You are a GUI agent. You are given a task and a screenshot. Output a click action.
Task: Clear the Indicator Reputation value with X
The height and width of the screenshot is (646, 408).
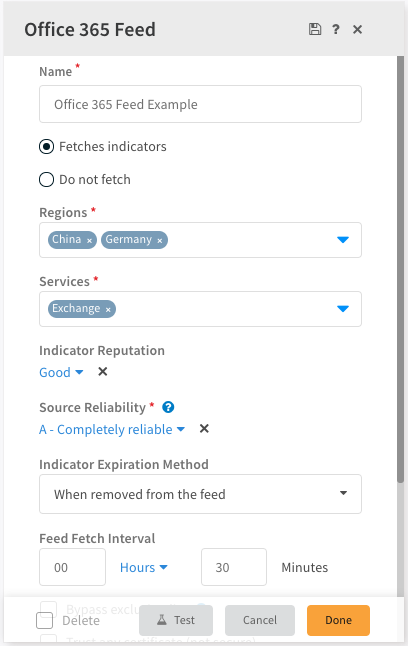tap(103, 372)
